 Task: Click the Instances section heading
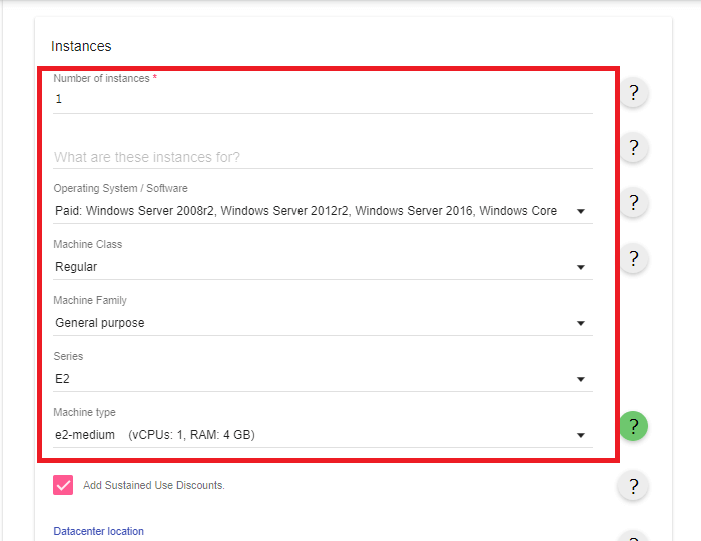click(x=81, y=46)
